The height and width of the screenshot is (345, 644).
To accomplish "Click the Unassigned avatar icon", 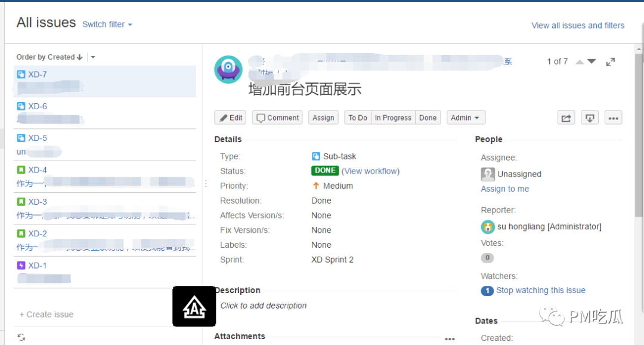I will click(488, 174).
